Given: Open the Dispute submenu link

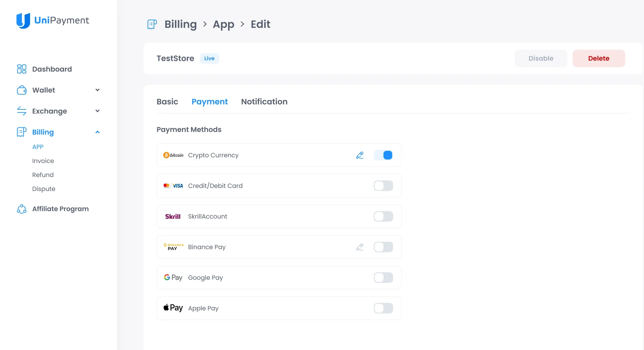Looking at the screenshot, I should pyautogui.click(x=43, y=189).
